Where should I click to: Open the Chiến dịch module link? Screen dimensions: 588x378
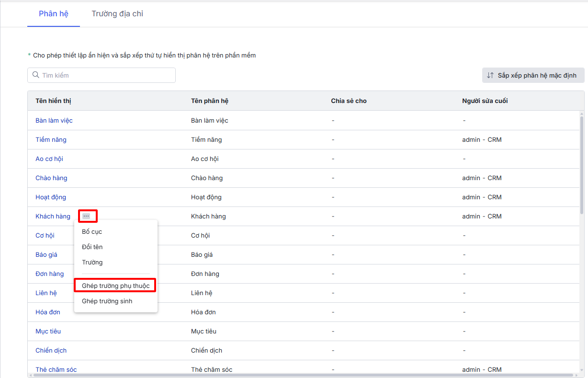click(51, 351)
